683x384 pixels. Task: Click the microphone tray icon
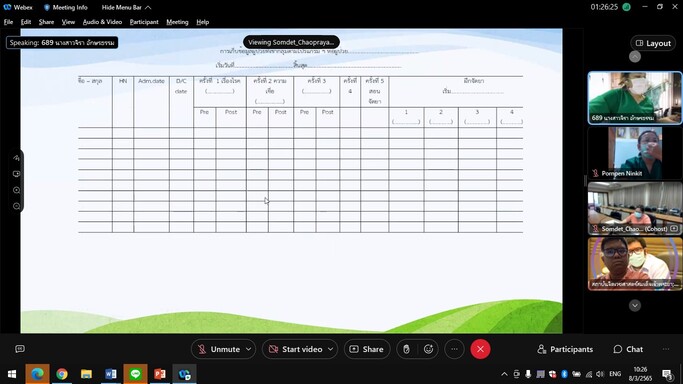[x=528, y=374]
